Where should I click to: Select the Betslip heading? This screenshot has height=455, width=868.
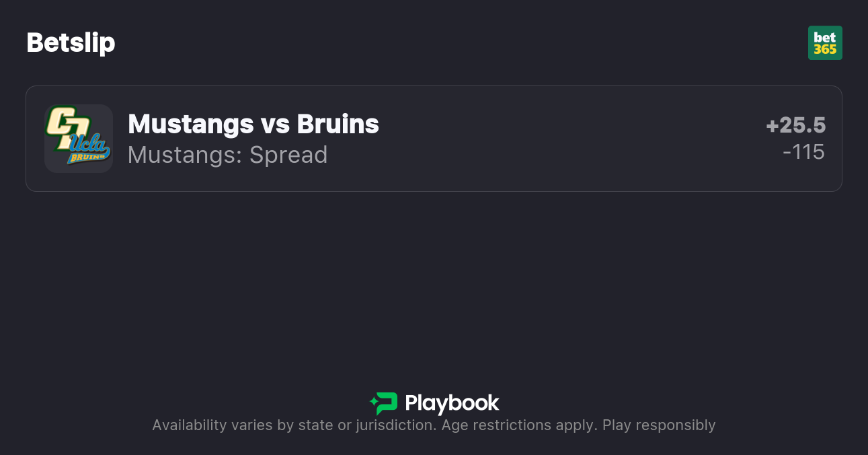71,43
